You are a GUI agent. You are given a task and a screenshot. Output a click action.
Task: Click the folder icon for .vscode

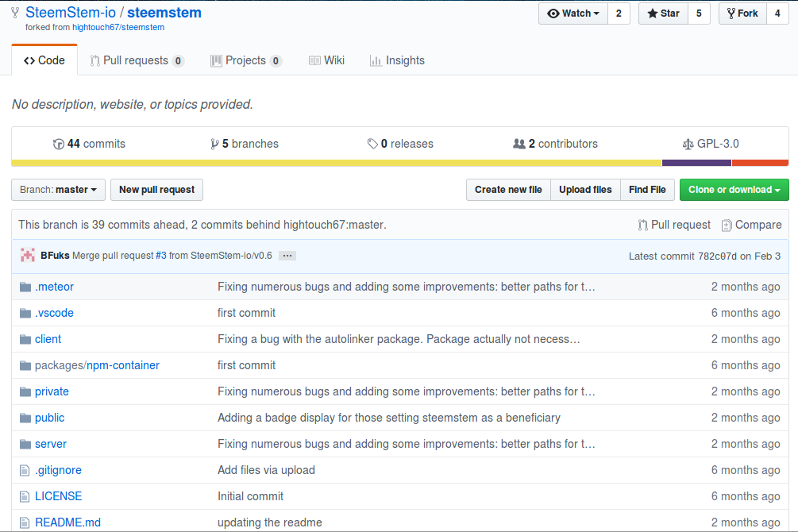click(25, 313)
